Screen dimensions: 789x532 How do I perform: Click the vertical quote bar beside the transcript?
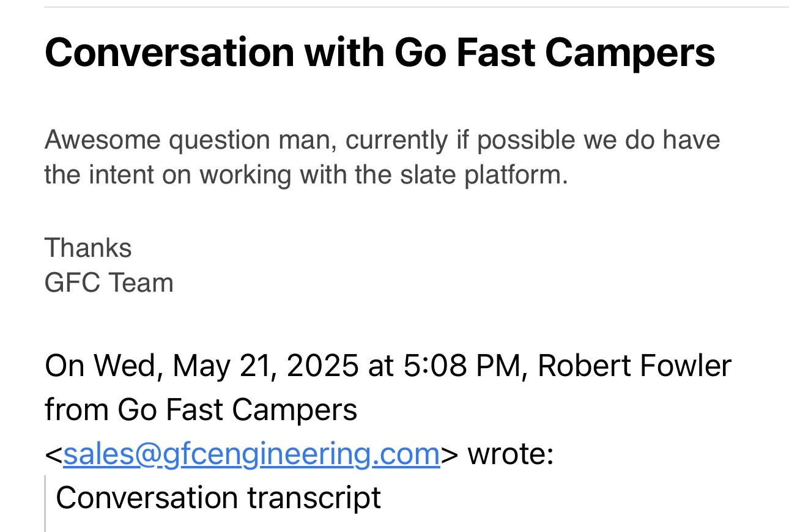(45, 503)
